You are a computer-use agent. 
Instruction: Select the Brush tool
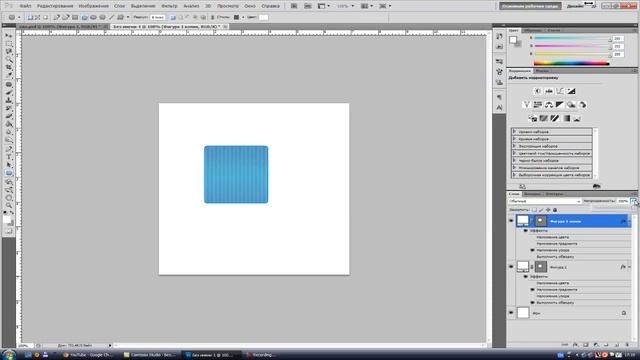pyautogui.click(x=9, y=93)
